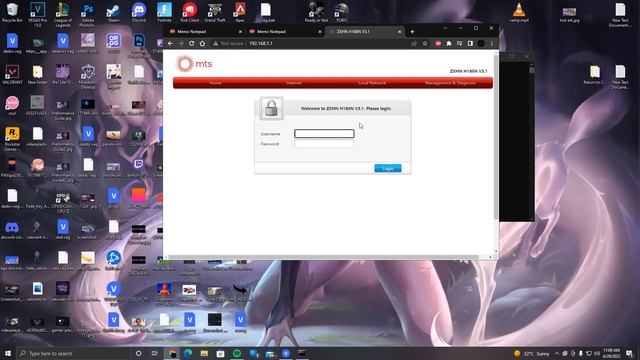Launch Apex desktop shortcut
This screenshot has width=640, height=360.
pyautogui.click(x=240, y=13)
